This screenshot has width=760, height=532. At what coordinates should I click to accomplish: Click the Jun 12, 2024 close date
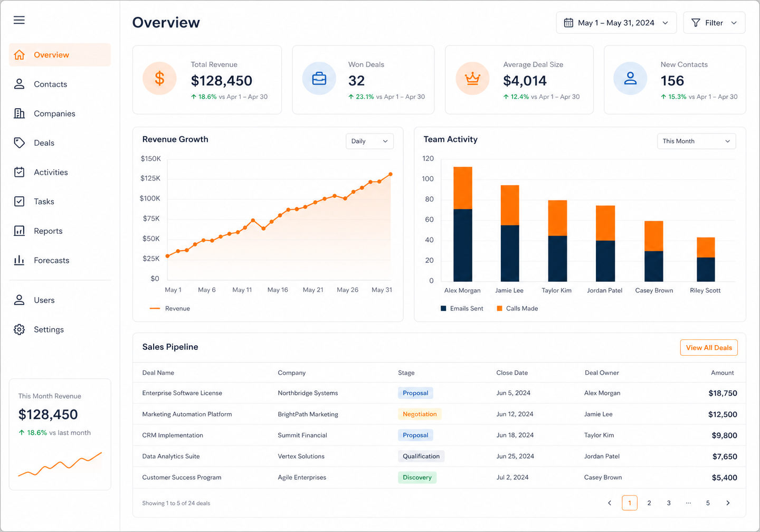tap(515, 414)
